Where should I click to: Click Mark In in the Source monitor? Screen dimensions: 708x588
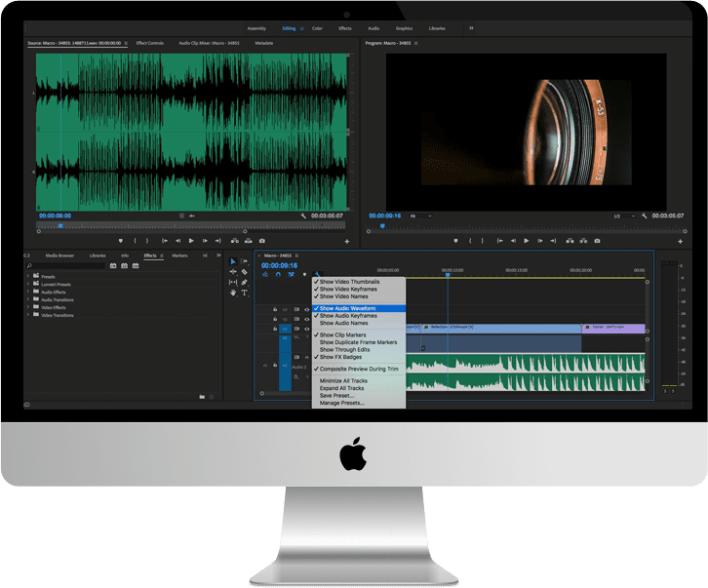[135, 241]
